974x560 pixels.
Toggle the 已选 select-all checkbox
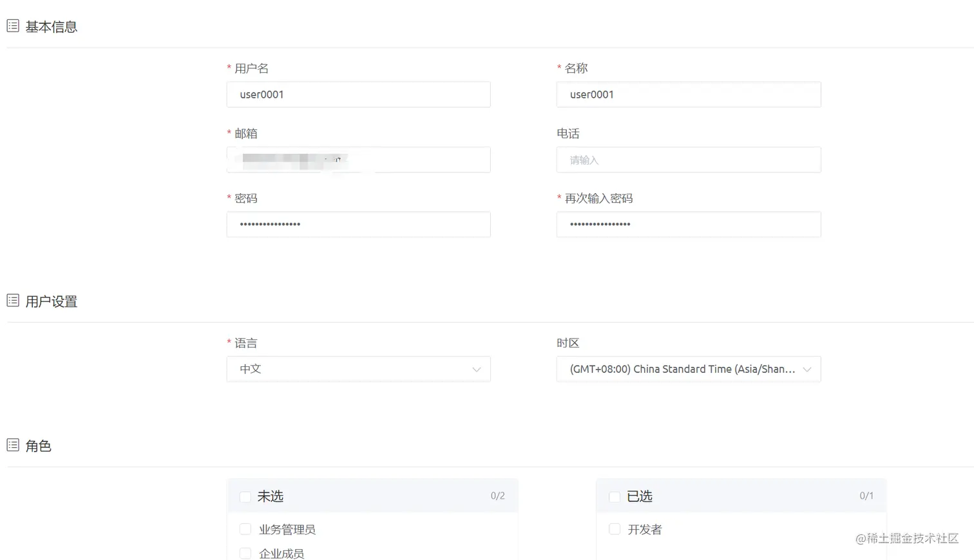(x=615, y=497)
